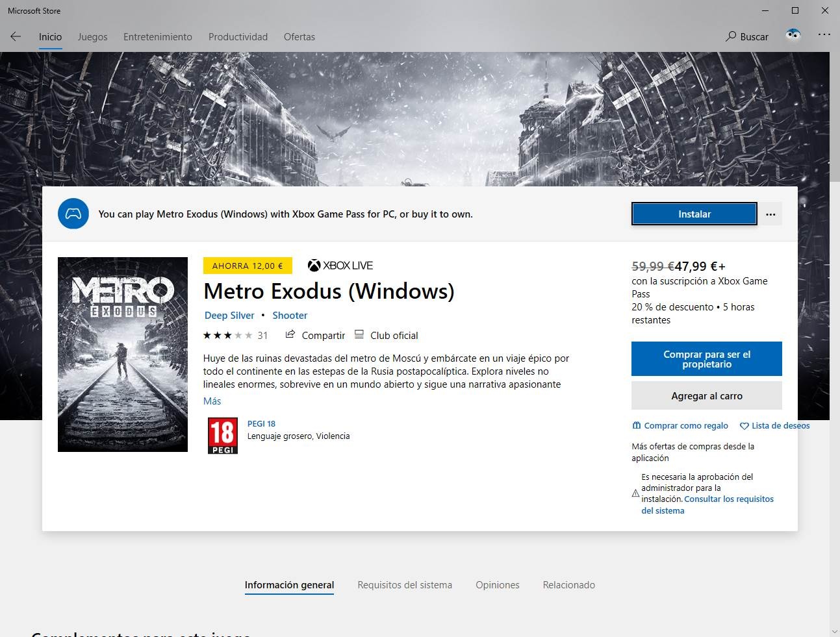Click the gift icon for Comprar como regalo

[637, 426]
